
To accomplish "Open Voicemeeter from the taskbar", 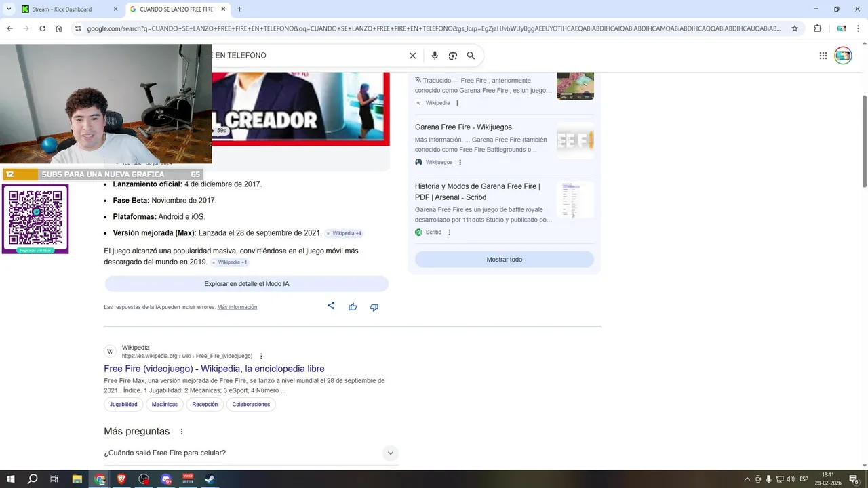I will click(x=188, y=479).
